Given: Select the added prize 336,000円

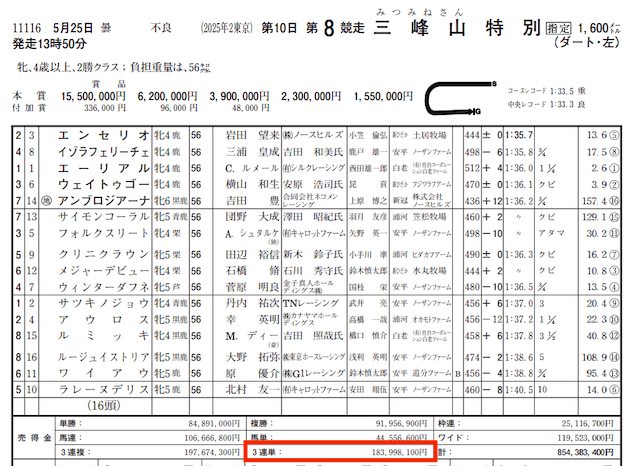Looking at the screenshot, I should tap(105, 108).
